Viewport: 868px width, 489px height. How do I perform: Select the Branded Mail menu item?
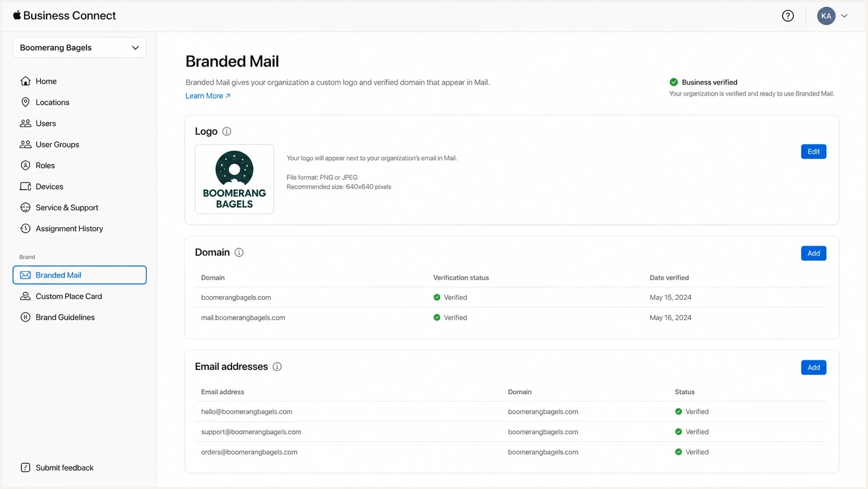[79, 275]
